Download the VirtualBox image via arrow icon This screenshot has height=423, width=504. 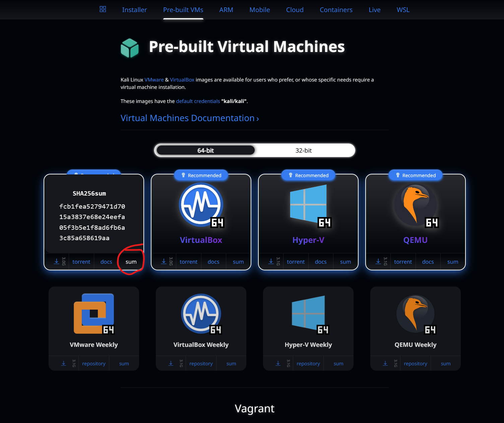[164, 261]
